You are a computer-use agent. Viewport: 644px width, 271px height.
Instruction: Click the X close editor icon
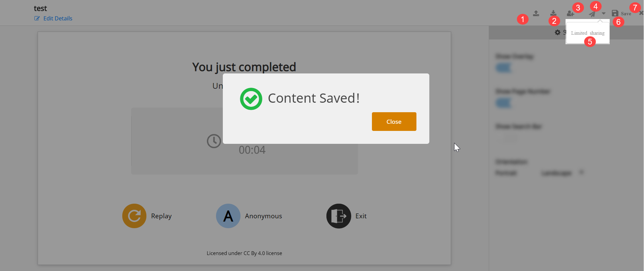(x=641, y=13)
